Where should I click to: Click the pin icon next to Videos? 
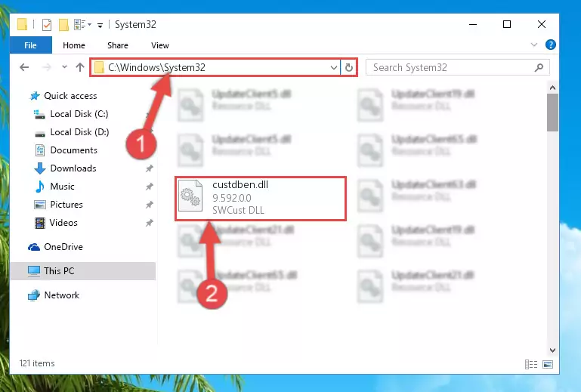pyautogui.click(x=150, y=223)
